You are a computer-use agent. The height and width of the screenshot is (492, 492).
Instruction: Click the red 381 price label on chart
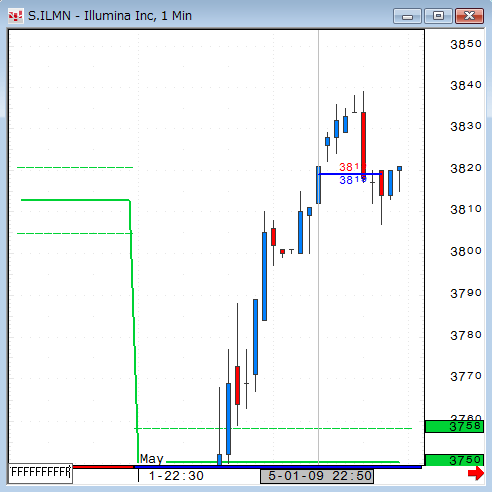click(353, 167)
